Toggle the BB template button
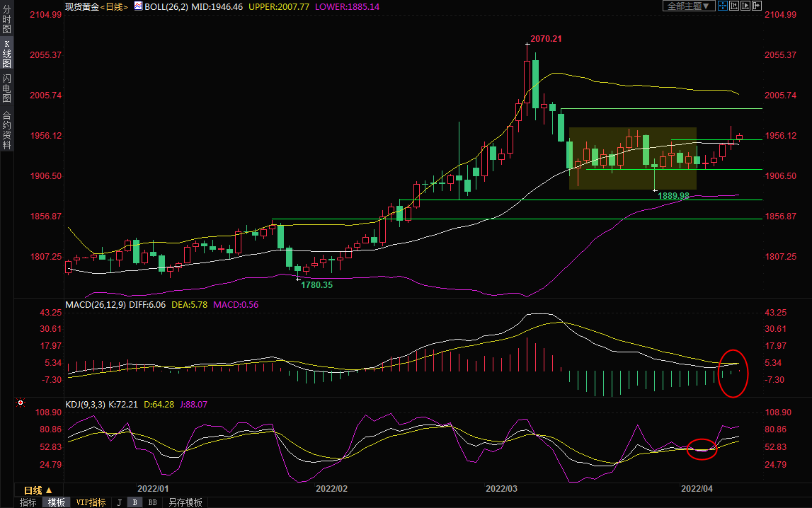 click(152, 502)
